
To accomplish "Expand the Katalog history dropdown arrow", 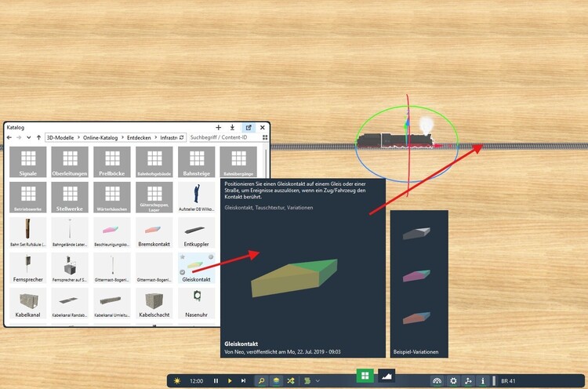I will pyautogui.click(x=29, y=138).
